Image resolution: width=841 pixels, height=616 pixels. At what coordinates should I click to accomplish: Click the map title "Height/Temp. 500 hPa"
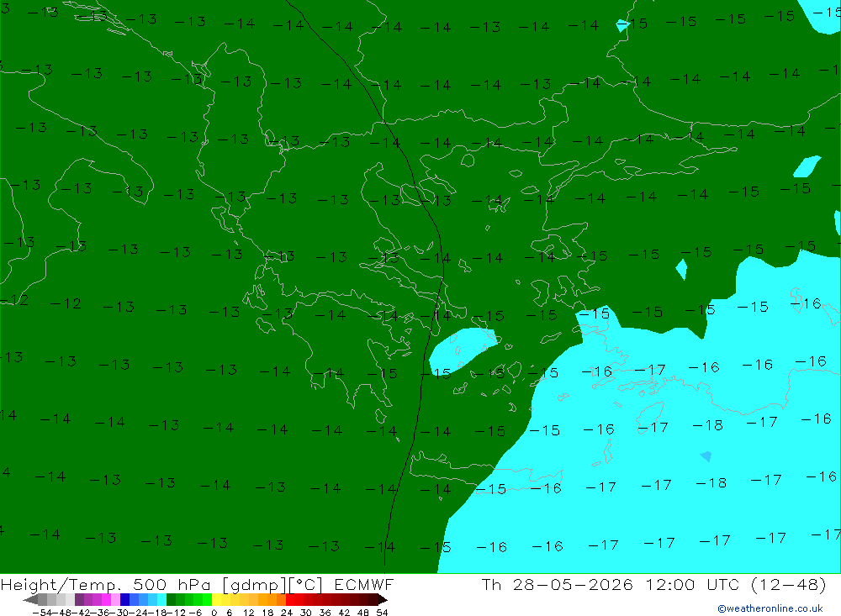point(105,585)
